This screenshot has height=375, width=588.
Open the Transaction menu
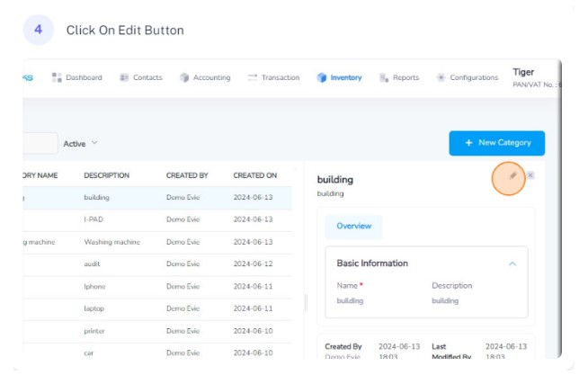(x=273, y=77)
